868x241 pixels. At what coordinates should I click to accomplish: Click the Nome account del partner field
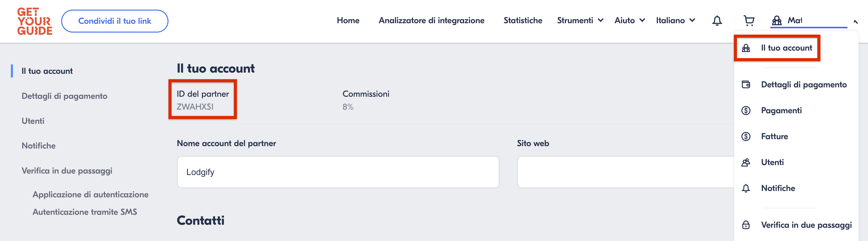coord(338,172)
